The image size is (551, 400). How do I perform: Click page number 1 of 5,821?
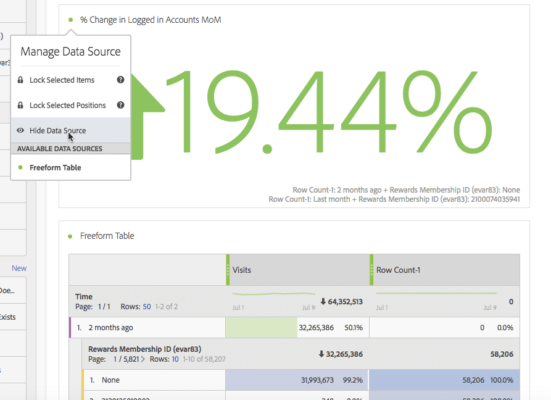tap(115, 359)
